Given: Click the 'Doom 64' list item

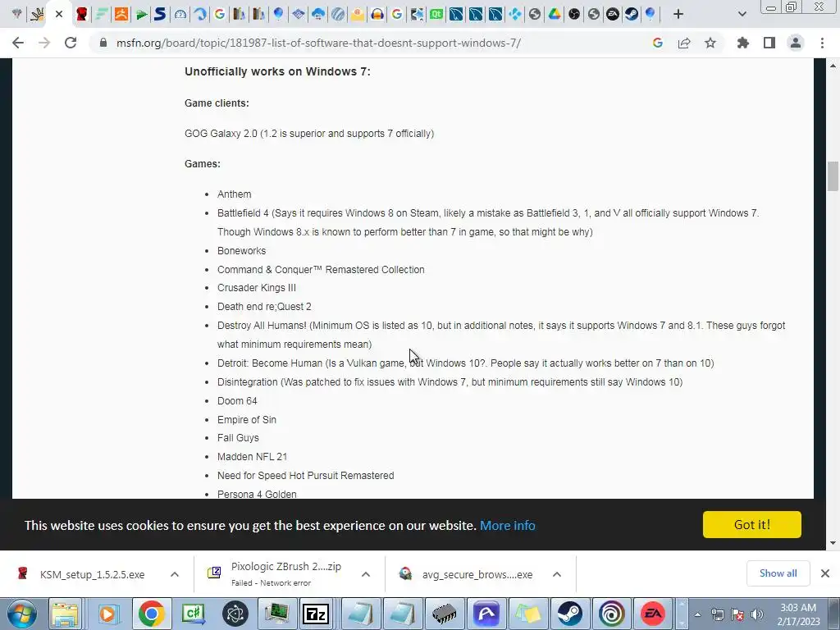Looking at the screenshot, I should [x=237, y=400].
